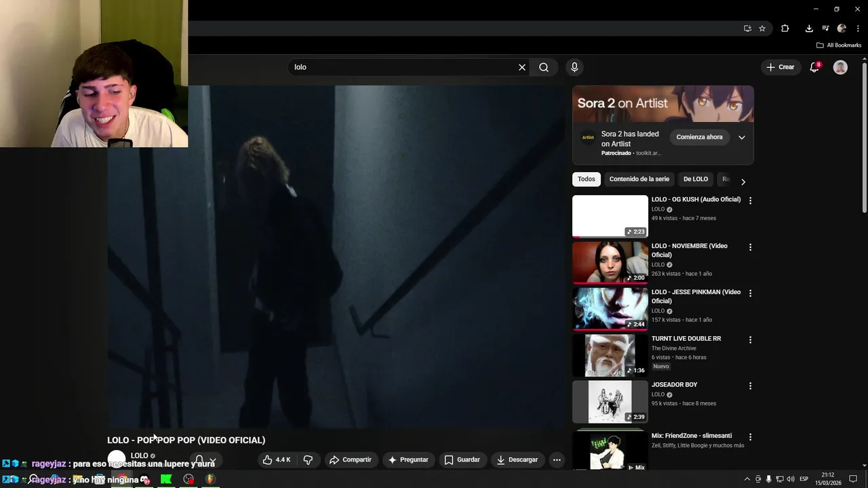Click the Descargar button
This screenshot has height=488, width=868.
[x=517, y=460]
